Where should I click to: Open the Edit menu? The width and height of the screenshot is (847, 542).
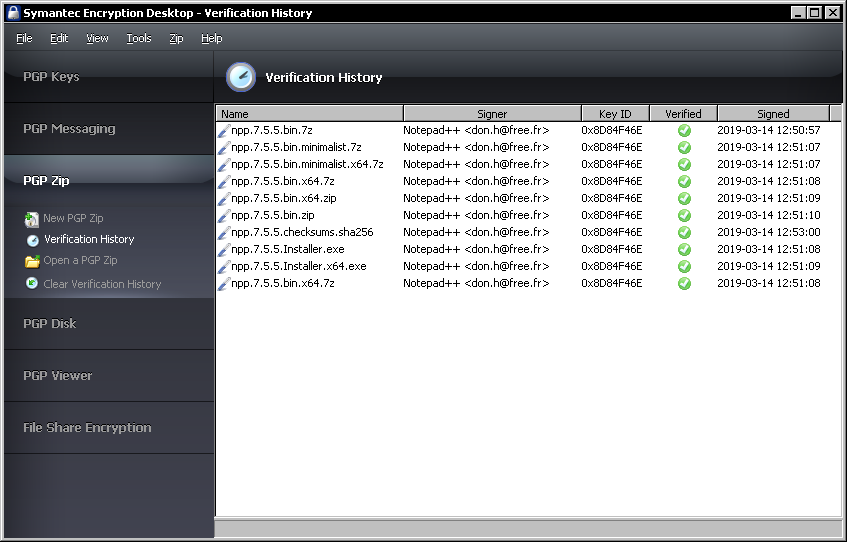59,38
